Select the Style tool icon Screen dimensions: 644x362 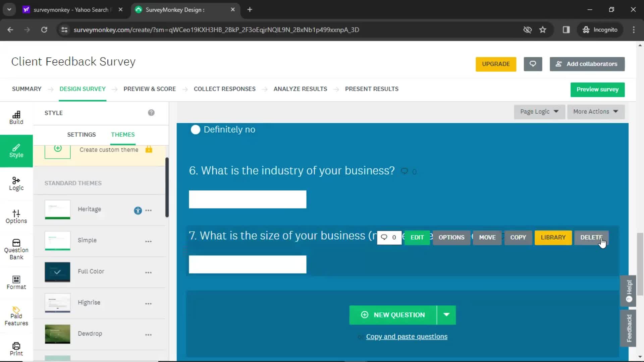(x=16, y=150)
